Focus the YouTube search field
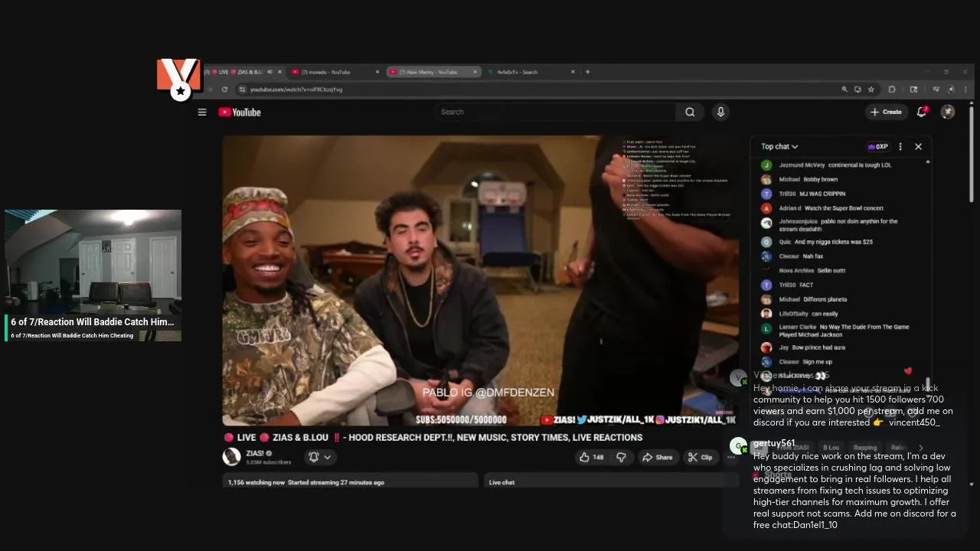The image size is (980, 551). (x=555, y=112)
